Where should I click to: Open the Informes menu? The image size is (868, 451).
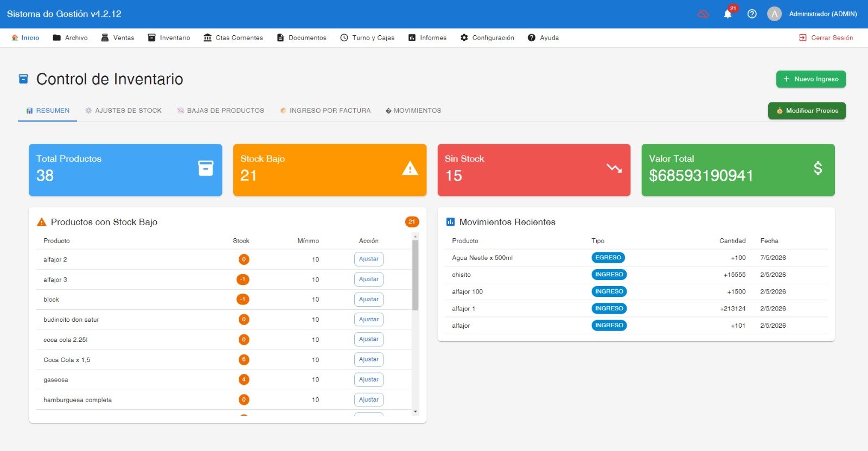coord(427,37)
